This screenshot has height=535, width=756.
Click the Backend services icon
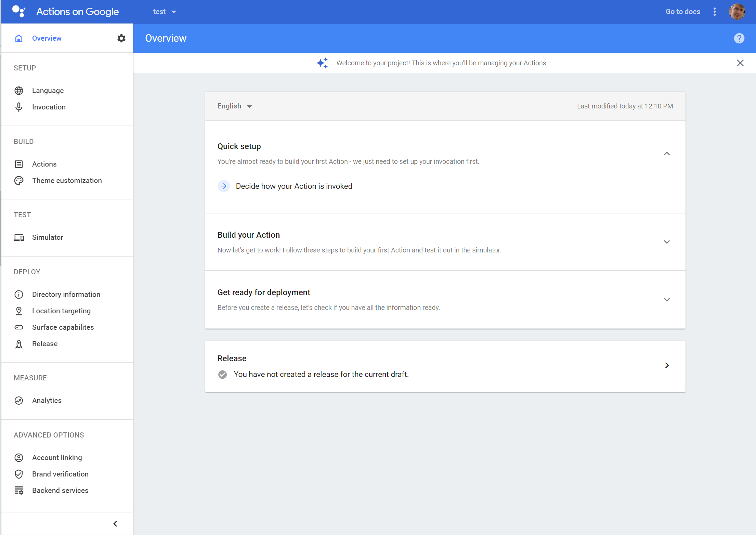pos(19,491)
